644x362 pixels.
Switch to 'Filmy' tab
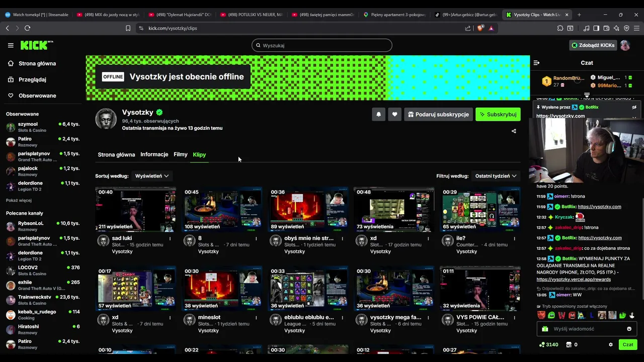(180, 154)
